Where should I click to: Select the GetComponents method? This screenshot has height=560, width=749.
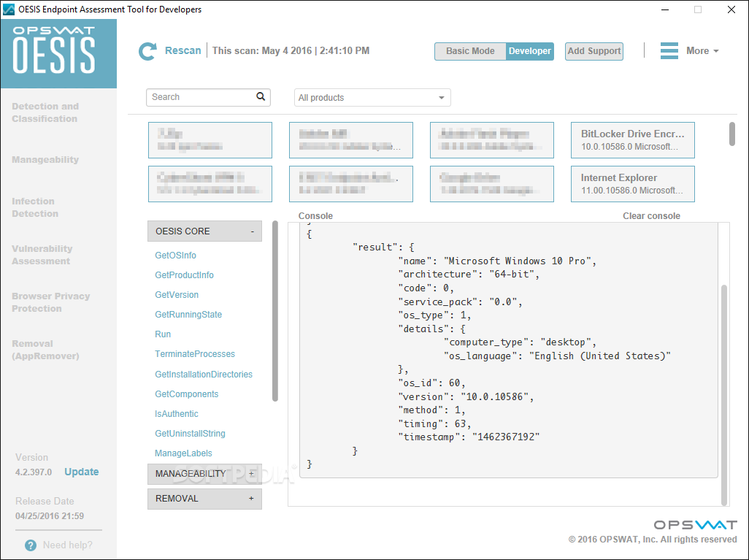[x=186, y=394]
